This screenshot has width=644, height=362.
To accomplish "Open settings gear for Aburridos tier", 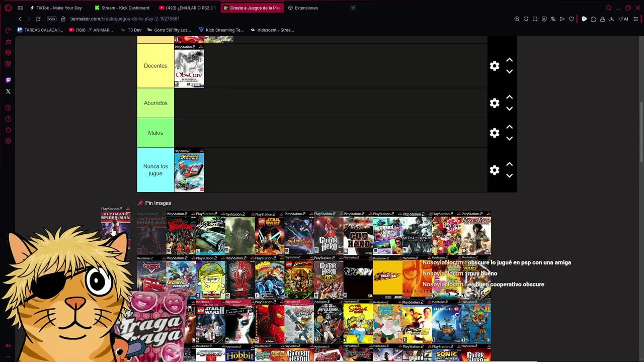I will (x=495, y=103).
